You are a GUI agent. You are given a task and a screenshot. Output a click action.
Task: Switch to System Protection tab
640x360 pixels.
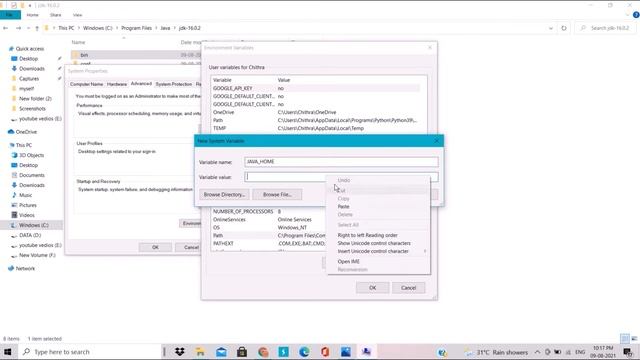173,84
